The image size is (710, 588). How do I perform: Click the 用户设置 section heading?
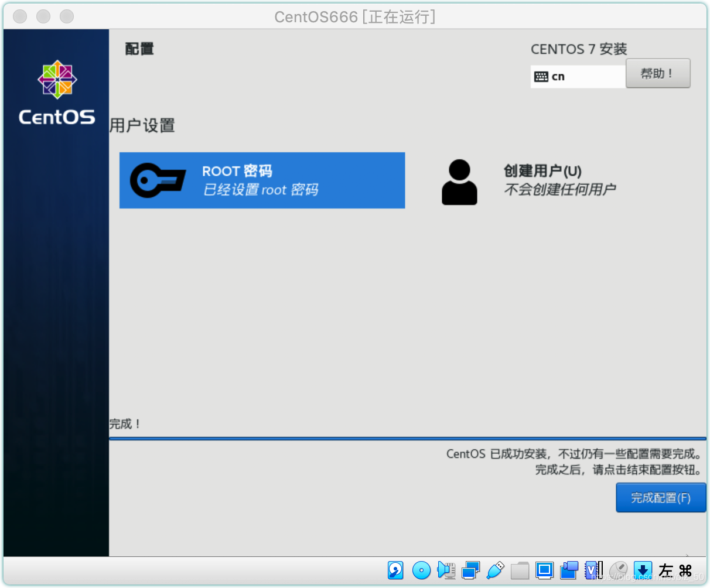coord(142,125)
